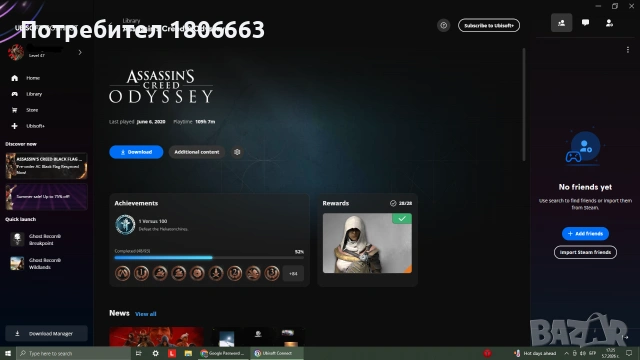Click the Achievements heading

click(136, 203)
